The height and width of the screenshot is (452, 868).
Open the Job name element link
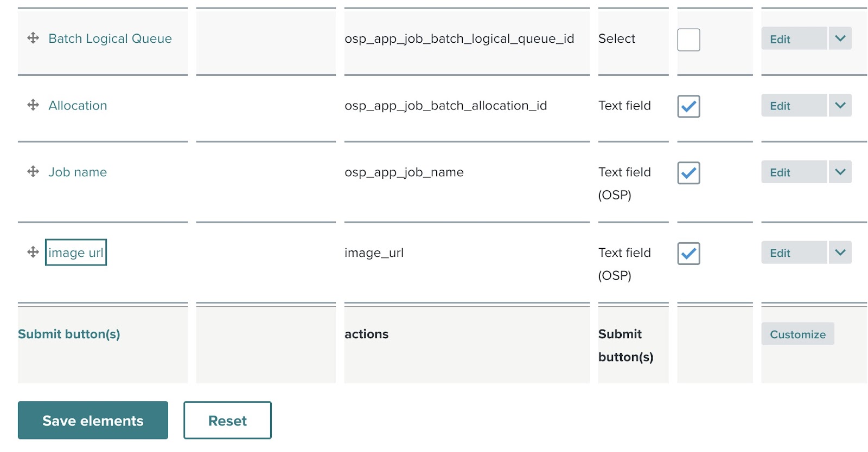[78, 172]
